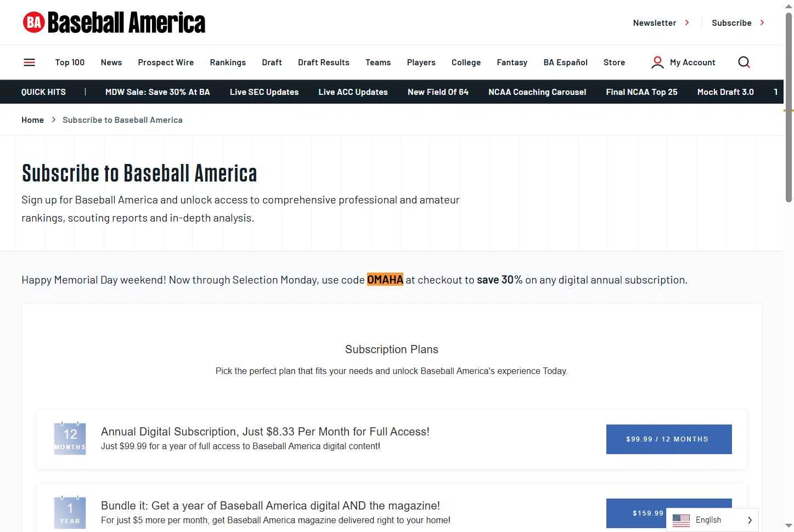Open NCAA Coaching Carousel quick hit
Image resolution: width=794 pixels, height=532 pixels.
click(537, 92)
